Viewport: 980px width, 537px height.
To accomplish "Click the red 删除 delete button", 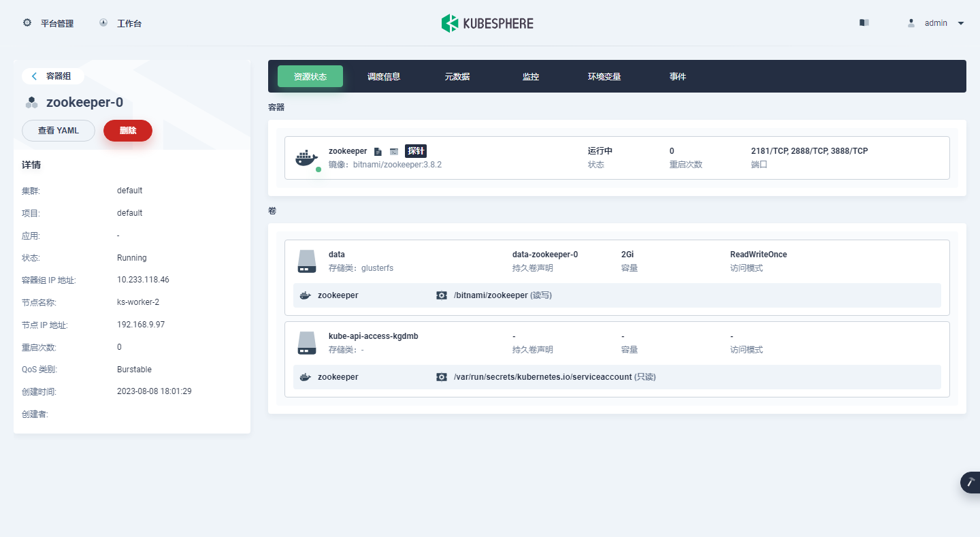I will coord(128,131).
